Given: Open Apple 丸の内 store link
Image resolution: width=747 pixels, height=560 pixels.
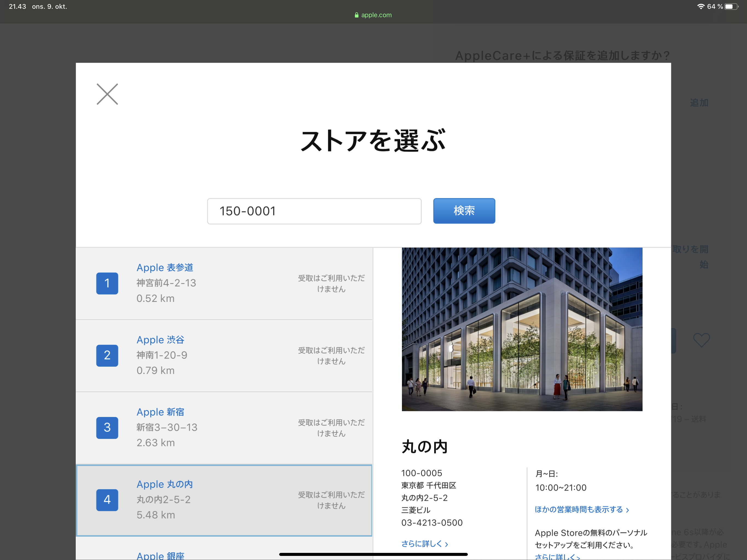Looking at the screenshot, I should [x=165, y=484].
